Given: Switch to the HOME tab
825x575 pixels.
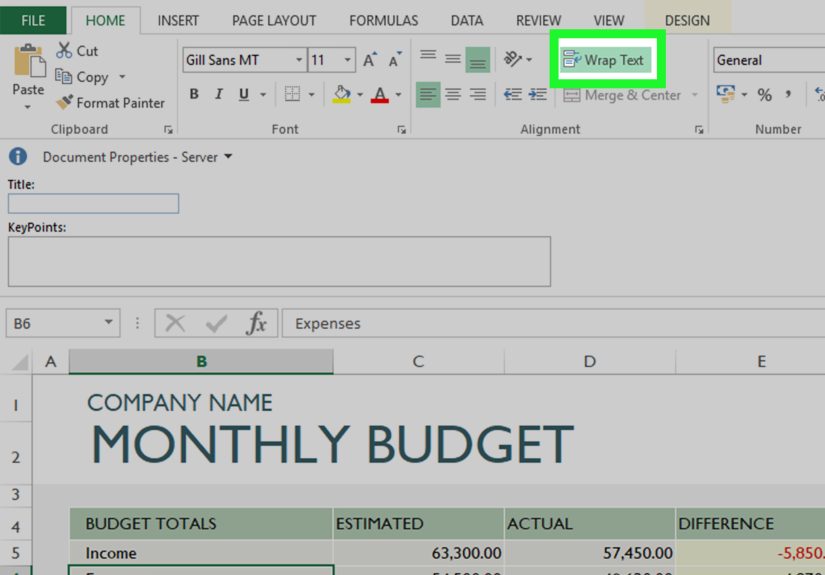Looking at the screenshot, I should 105,21.
